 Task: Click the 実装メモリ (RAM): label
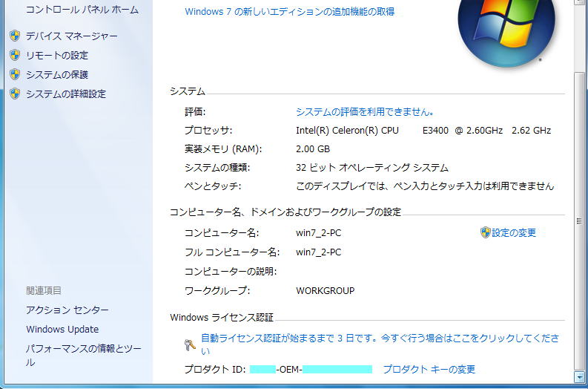[223, 148]
